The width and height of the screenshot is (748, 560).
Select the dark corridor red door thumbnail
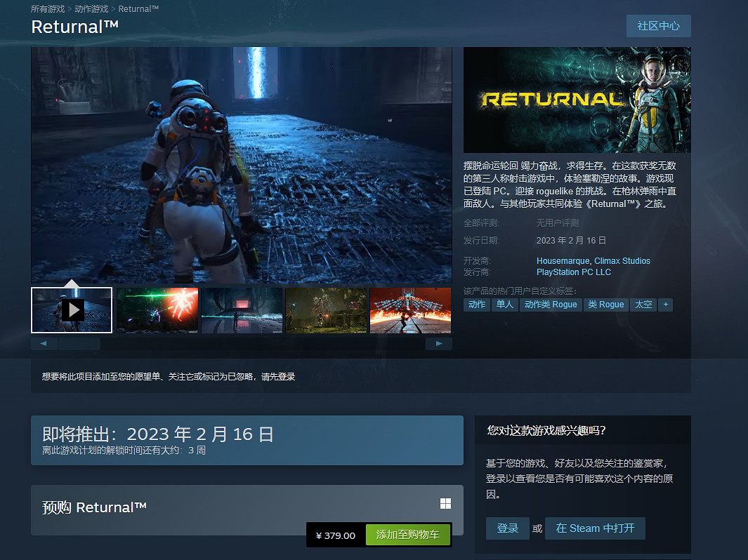pyautogui.click(x=242, y=309)
